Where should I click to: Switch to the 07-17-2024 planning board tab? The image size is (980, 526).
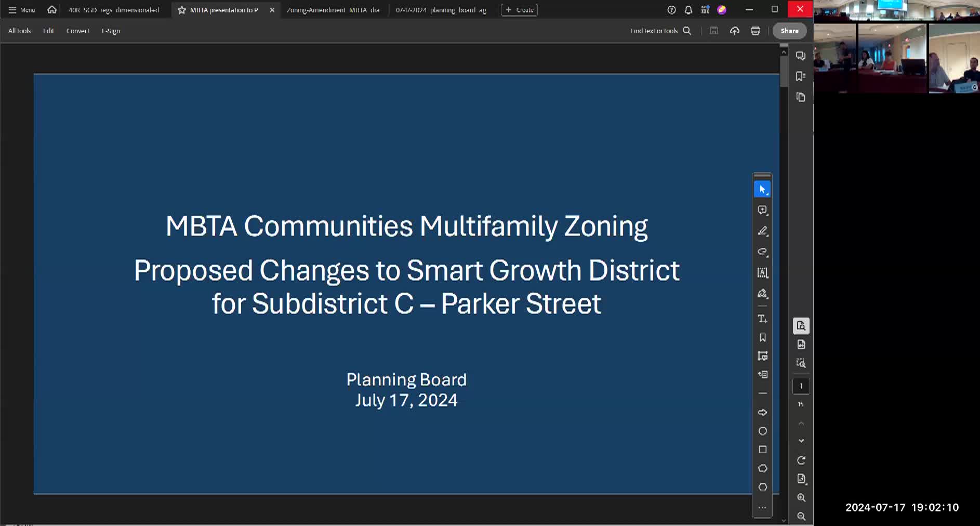(x=441, y=10)
